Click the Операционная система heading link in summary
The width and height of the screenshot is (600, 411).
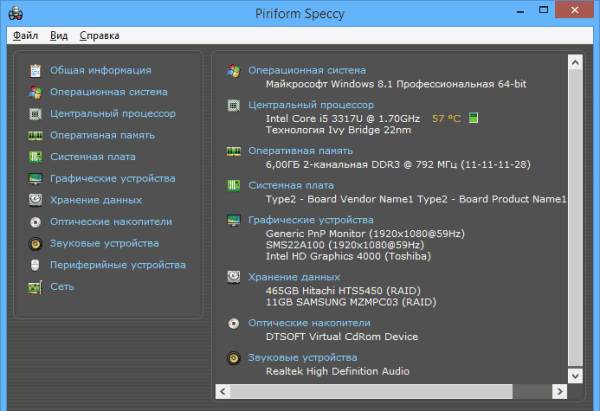[306, 71]
